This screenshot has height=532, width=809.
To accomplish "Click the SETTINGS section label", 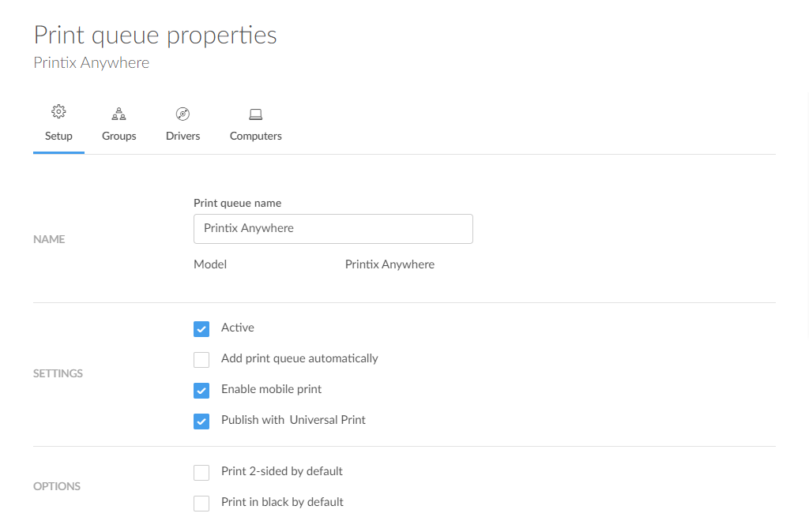I will (x=58, y=373).
